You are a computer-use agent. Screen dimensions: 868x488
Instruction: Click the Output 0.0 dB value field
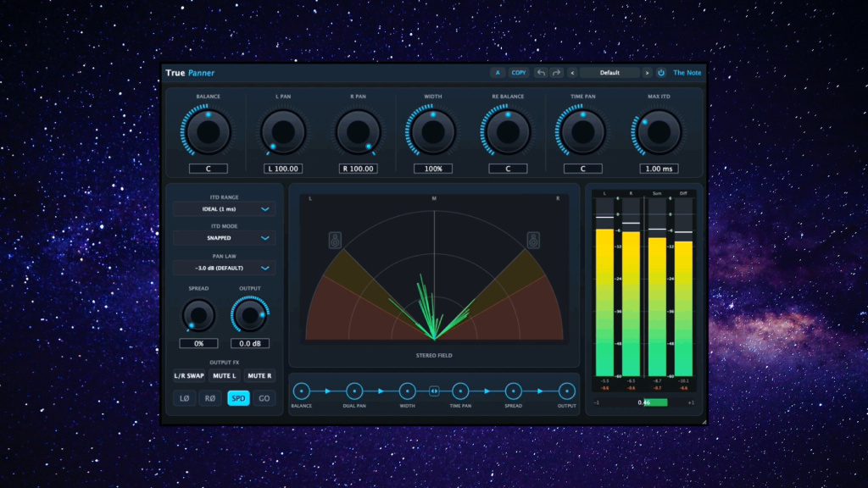(250, 344)
